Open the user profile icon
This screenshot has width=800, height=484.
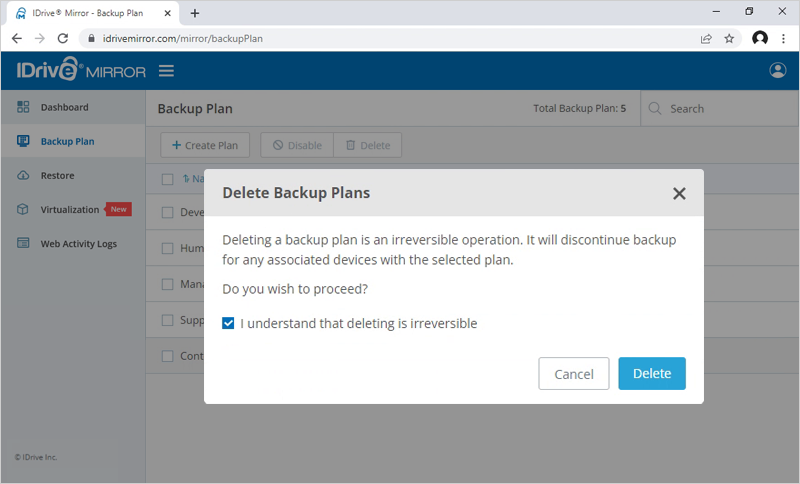778,71
